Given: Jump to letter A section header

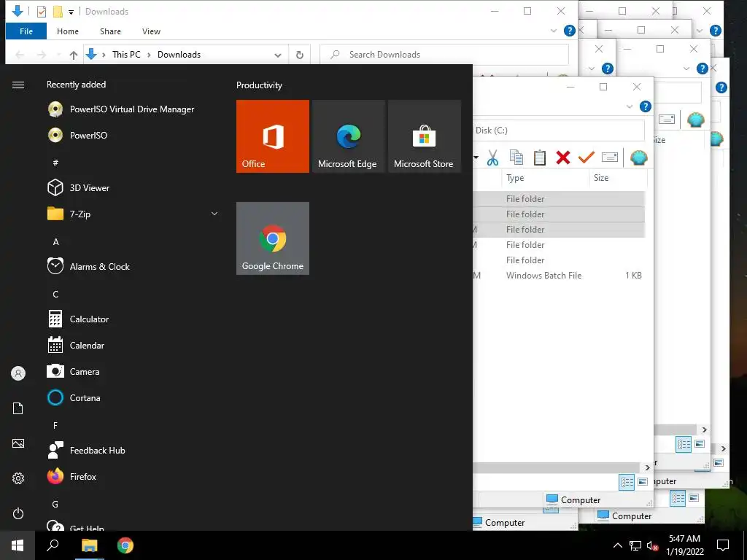Looking at the screenshot, I should (55, 242).
